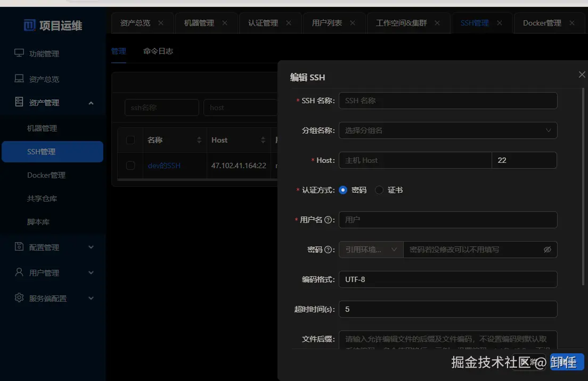Click the table cell 47.102.41.164:22
Viewport: 588px width, 381px height.
coord(239,165)
